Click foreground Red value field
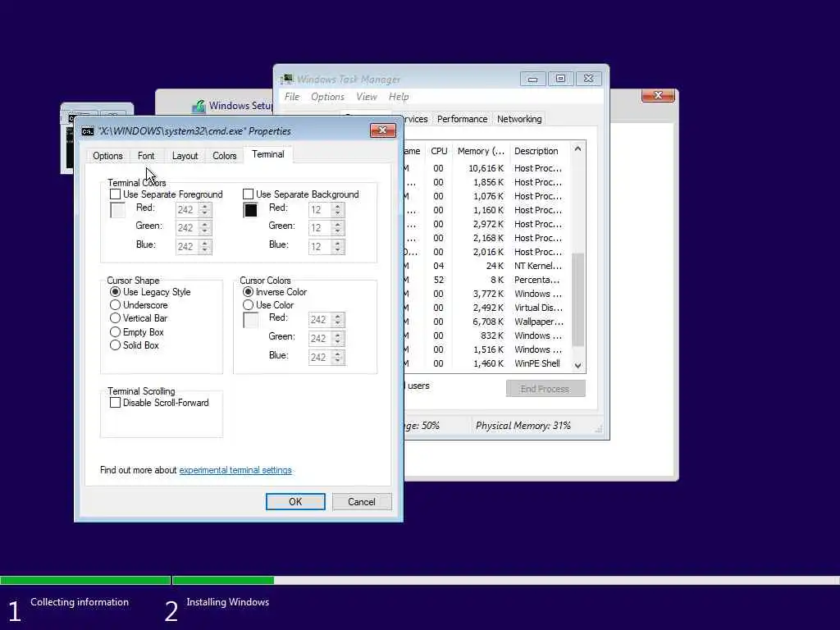The height and width of the screenshot is (630, 840). [x=187, y=209]
